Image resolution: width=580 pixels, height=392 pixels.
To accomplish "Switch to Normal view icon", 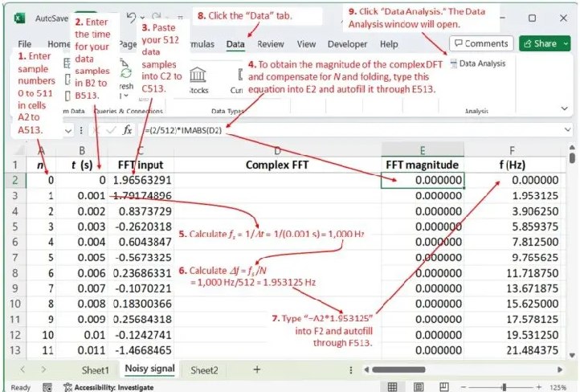I will 393,386.
